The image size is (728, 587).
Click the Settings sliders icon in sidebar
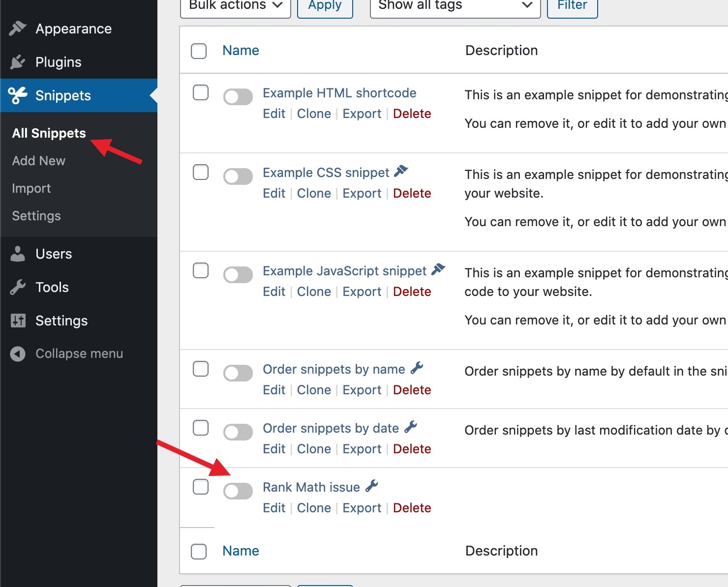point(18,321)
